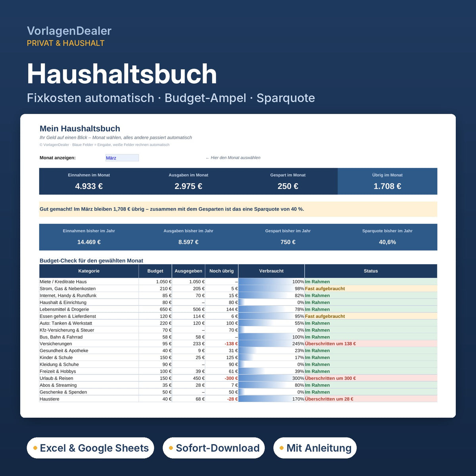The height and width of the screenshot is (476, 476).
Task: Select the Haustiere row label
Action: [x=49, y=399]
